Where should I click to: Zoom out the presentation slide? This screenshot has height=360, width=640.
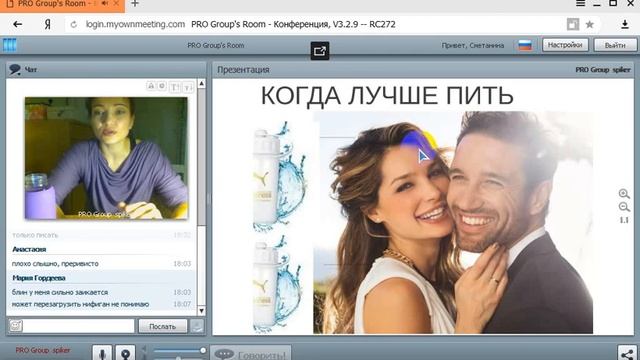click(624, 207)
